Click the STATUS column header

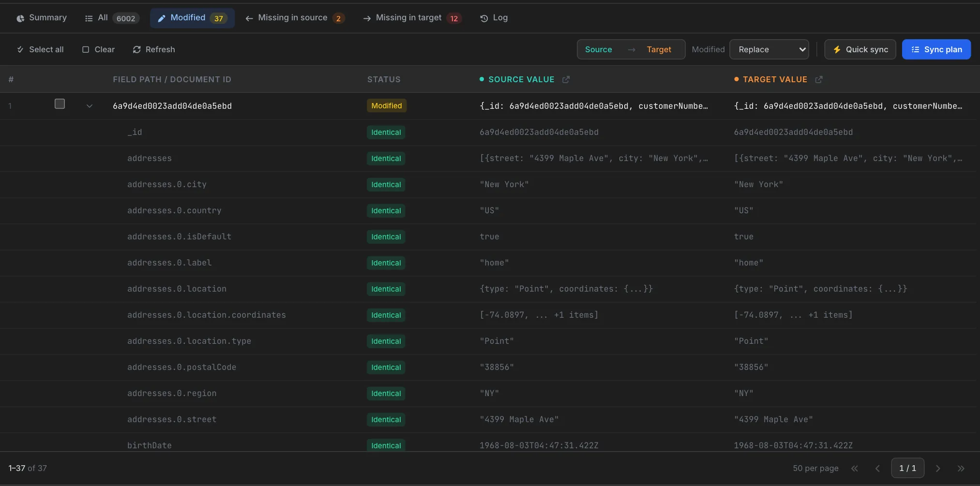tap(384, 79)
